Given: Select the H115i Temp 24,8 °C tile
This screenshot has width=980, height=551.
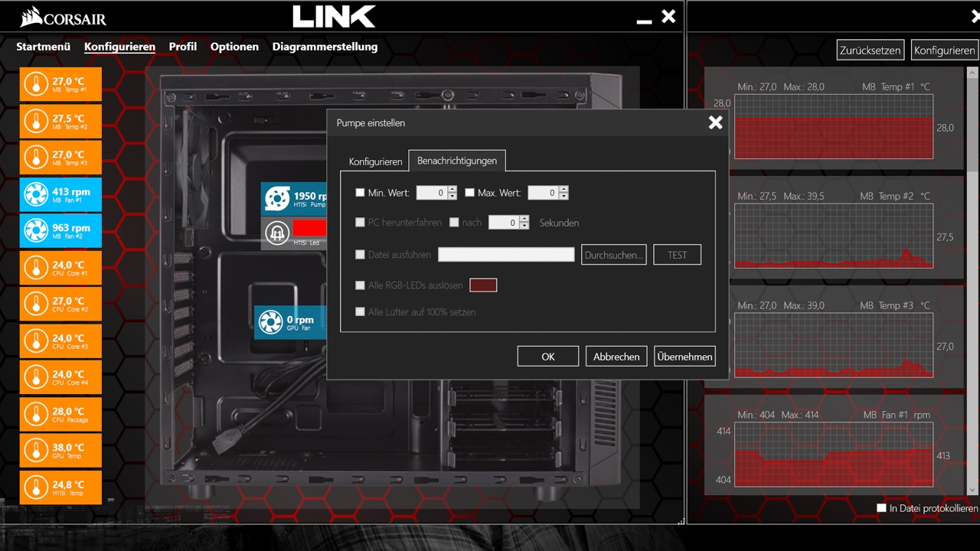Looking at the screenshot, I should [x=60, y=487].
